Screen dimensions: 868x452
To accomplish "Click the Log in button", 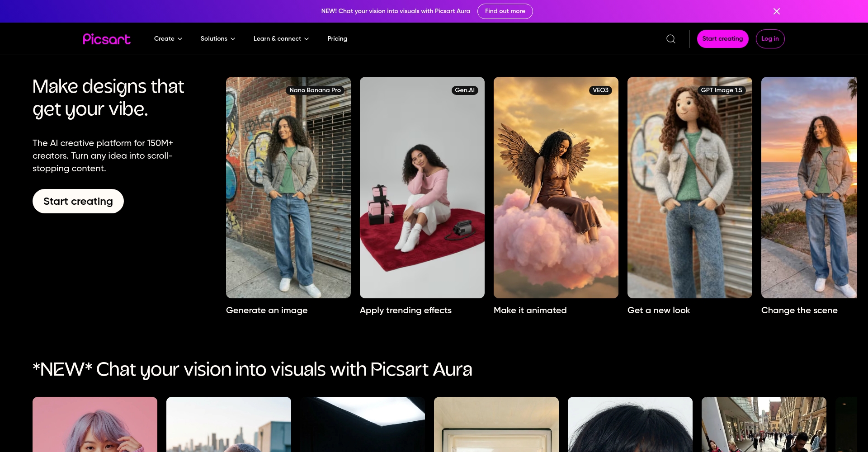I will [770, 38].
